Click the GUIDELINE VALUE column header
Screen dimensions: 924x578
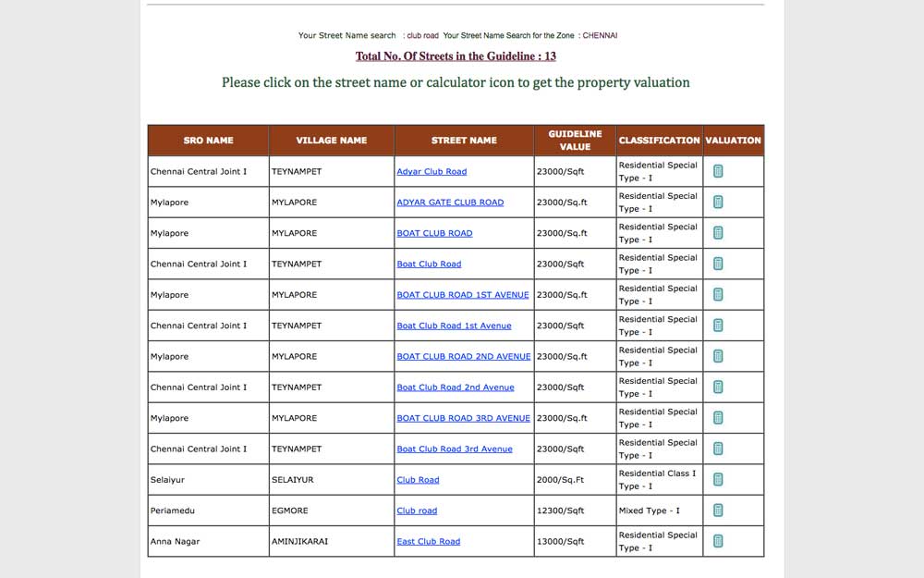click(x=574, y=140)
